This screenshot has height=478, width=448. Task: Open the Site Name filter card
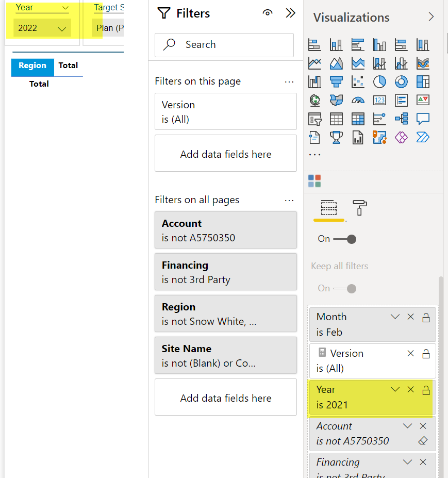[x=226, y=355]
